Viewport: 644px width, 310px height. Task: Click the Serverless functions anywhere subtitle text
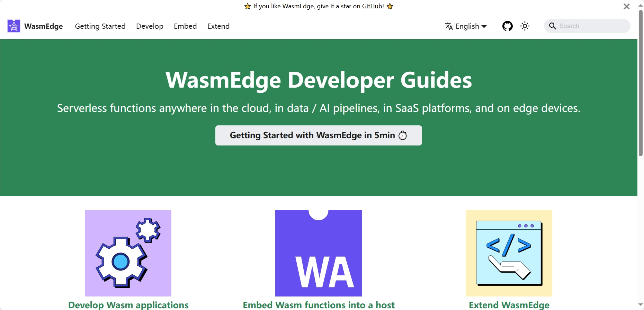pyautogui.click(x=319, y=108)
